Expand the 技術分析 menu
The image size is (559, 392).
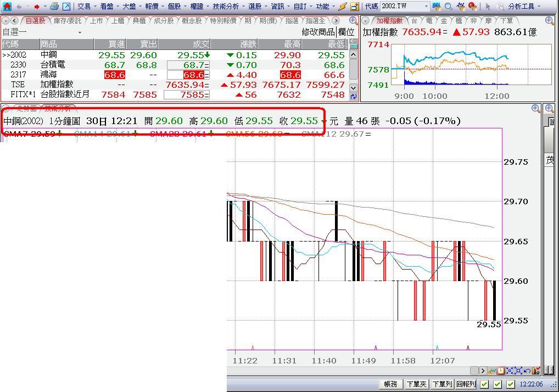pos(228,7)
